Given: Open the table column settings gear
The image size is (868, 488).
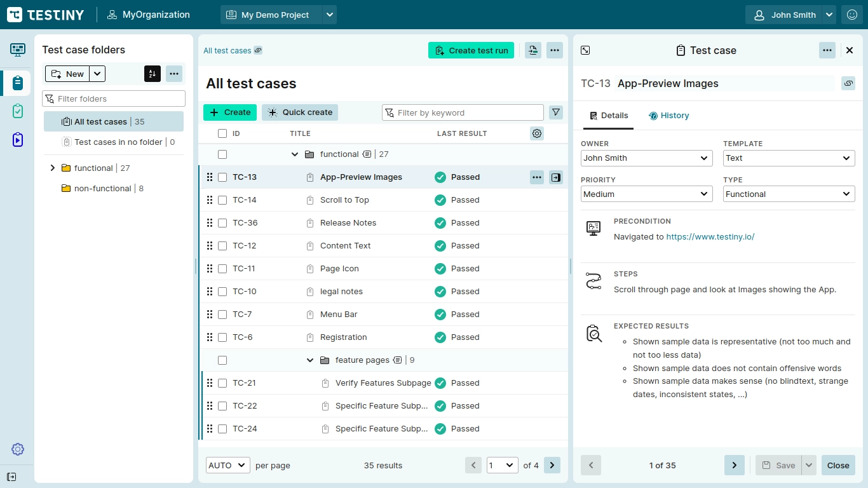Looking at the screenshot, I should point(537,133).
